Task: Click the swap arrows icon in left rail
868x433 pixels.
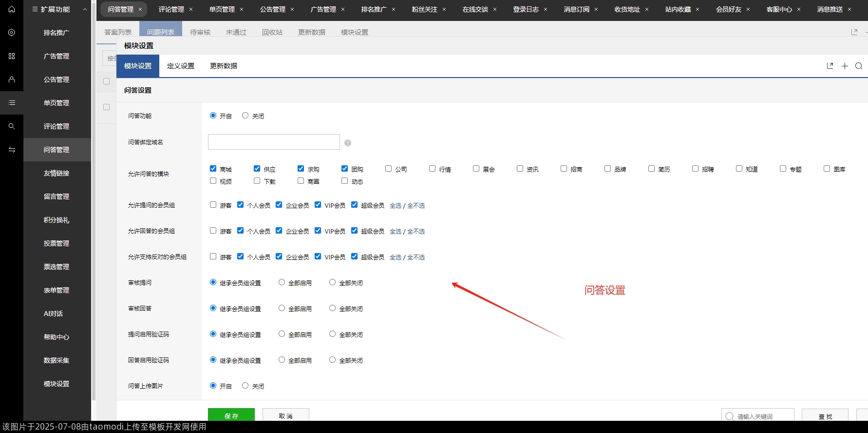Action: pyautogui.click(x=12, y=150)
